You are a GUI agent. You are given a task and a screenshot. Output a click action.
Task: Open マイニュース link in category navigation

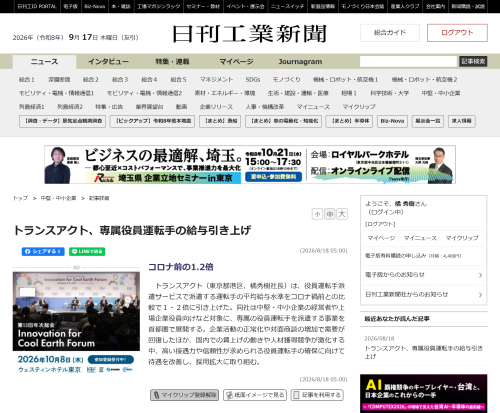point(313,107)
